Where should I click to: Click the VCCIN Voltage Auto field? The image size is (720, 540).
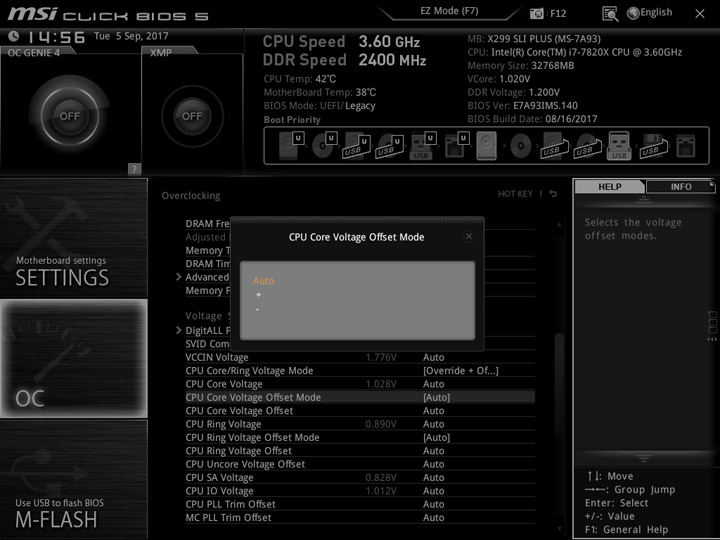pos(433,357)
